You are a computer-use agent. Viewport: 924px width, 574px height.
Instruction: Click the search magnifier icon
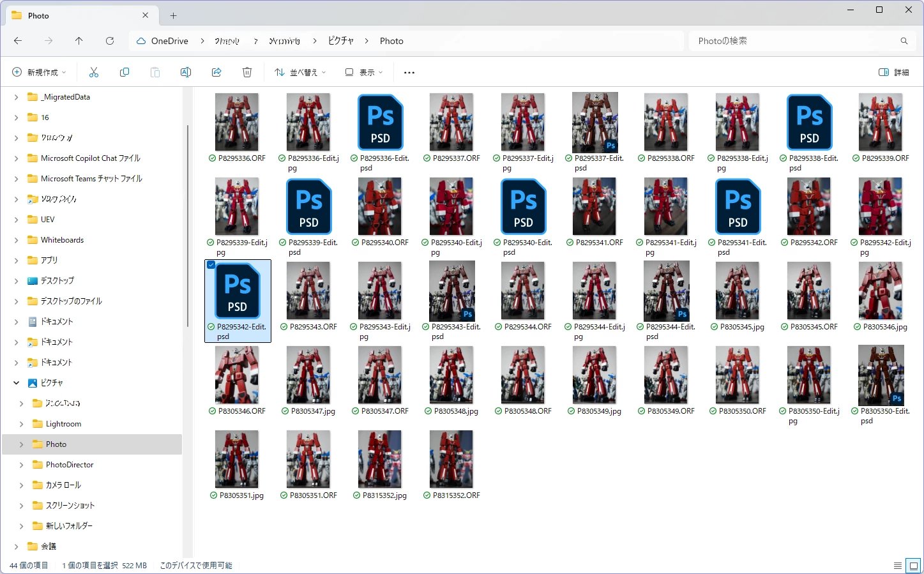pos(904,41)
